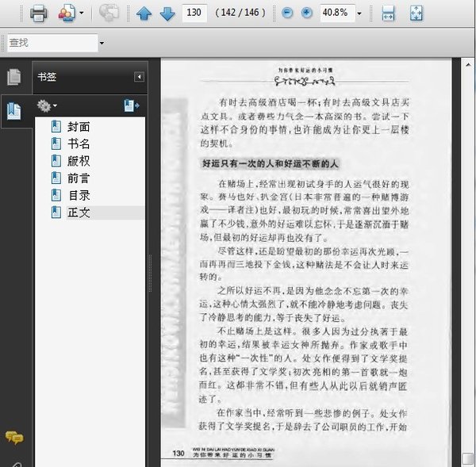The image size is (476, 467).
Task: Select the 前言 bookmark entry
Action: click(x=79, y=178)
